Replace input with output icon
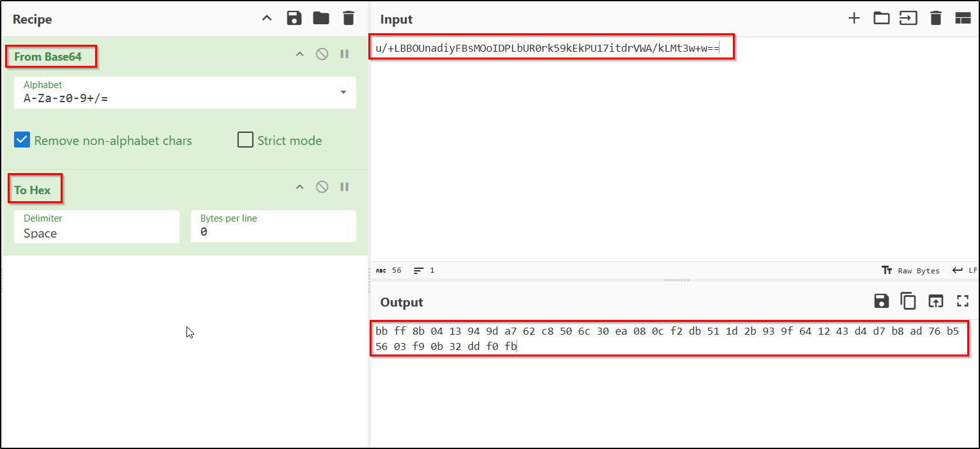980x449 pixels. 935,301
